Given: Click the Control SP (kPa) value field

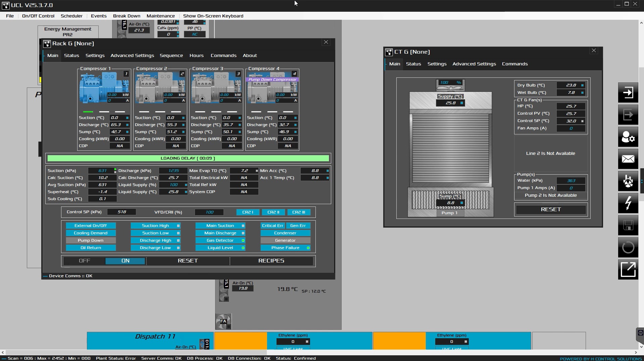Looking at the screenshot, I should (121, 212).
